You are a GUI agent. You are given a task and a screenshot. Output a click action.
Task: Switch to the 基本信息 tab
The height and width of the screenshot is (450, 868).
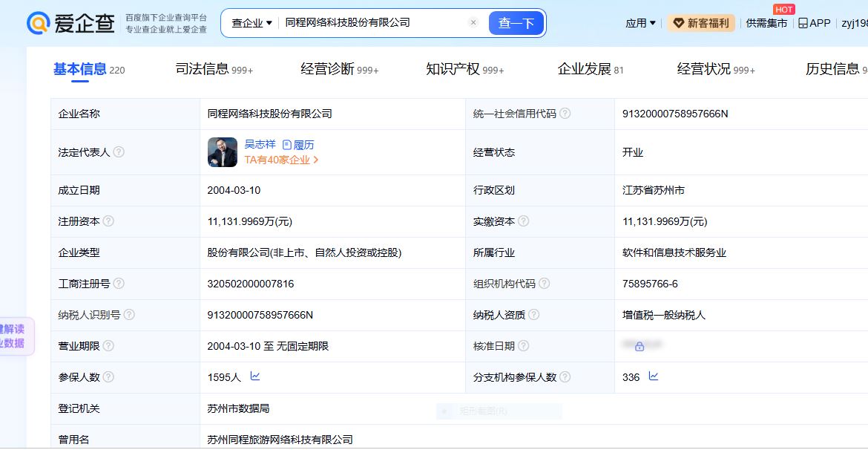pos(88,69)
